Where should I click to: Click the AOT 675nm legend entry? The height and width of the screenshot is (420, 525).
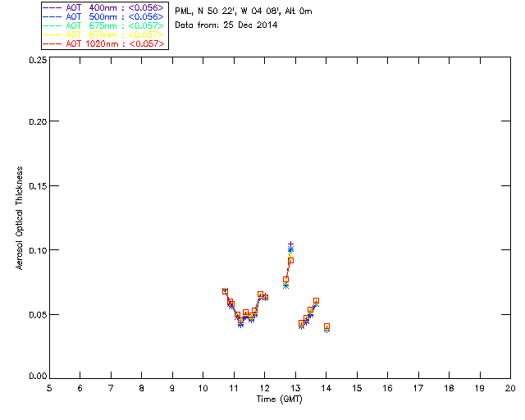[104, 25]
